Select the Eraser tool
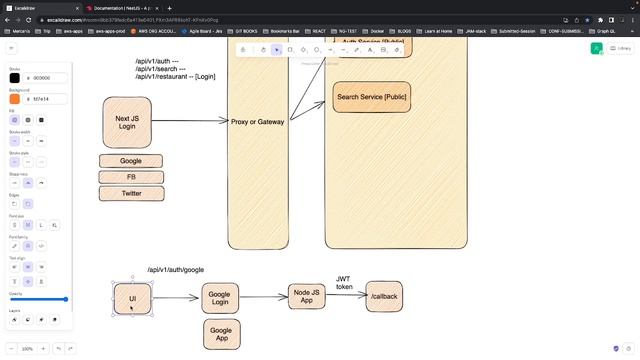The height and width of the screenshot is (360, 640). (x=397, y=50)
